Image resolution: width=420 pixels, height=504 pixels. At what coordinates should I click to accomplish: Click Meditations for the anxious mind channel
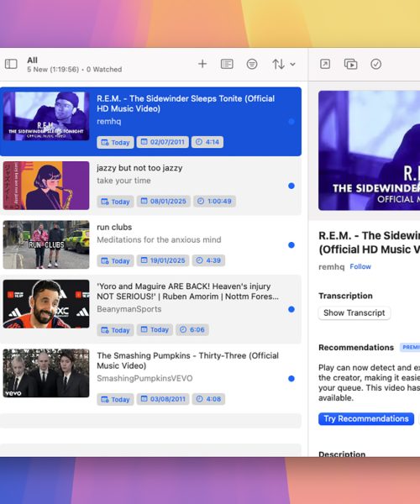point(159,239)
